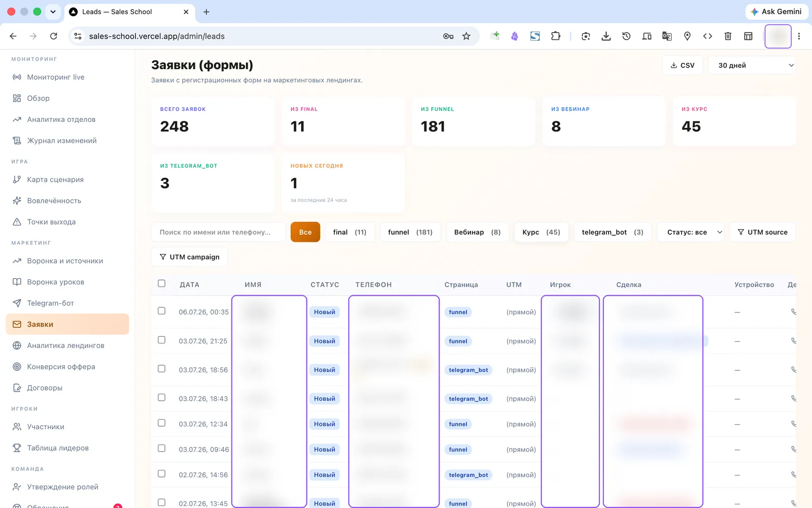Check the row dated 03.07.26, 18:56
812x508 pixels.
point(161,369)
